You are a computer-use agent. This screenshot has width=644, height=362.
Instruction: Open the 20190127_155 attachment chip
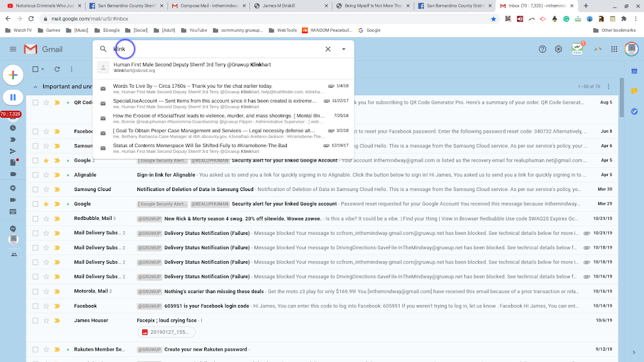pos(167,332)
